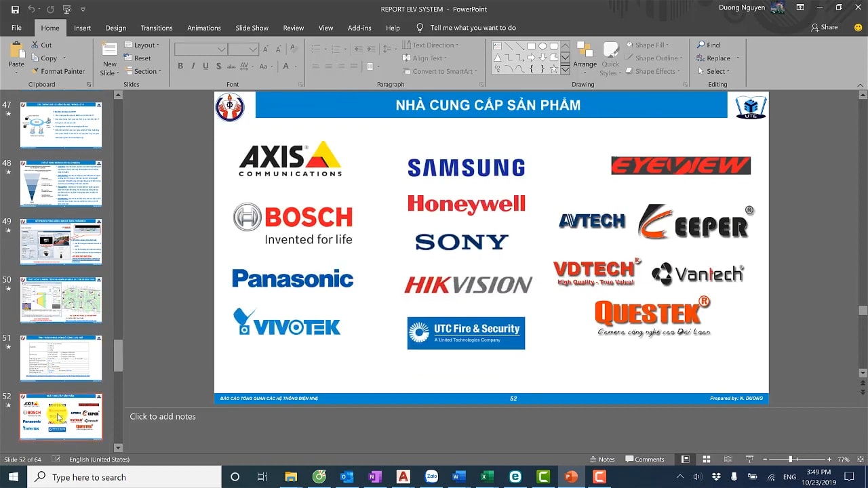The width and height of the screenshot is (868, 488).
Task: Toggle text Shadow formatting
Action: coord(218,66)
